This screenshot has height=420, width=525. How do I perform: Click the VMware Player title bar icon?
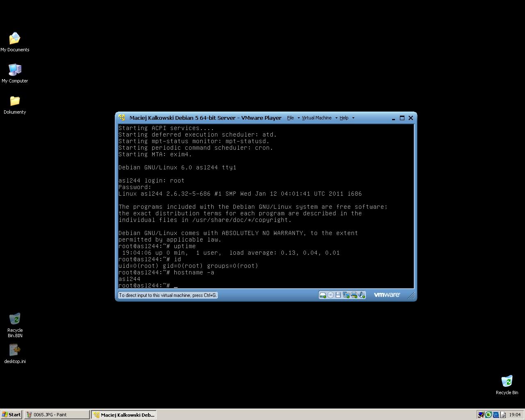tap(122, 118)
